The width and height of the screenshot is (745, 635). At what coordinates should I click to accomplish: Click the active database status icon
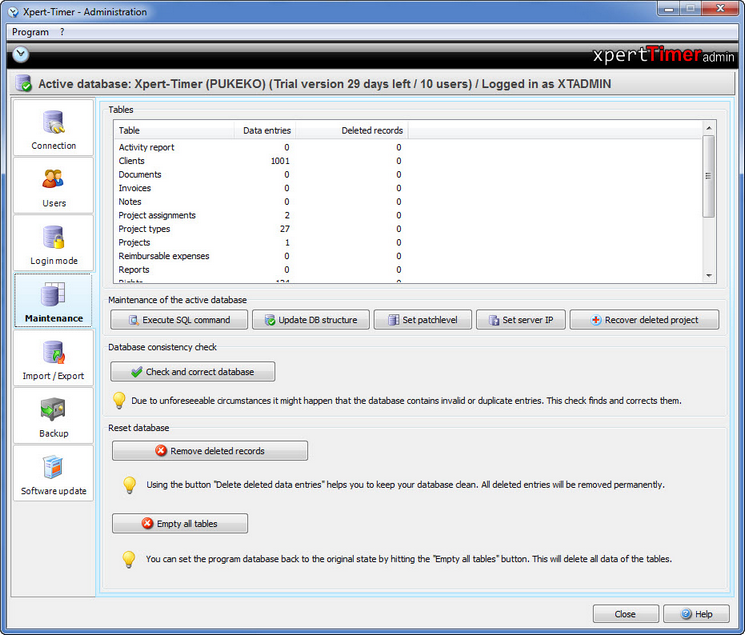click(23, 83)
